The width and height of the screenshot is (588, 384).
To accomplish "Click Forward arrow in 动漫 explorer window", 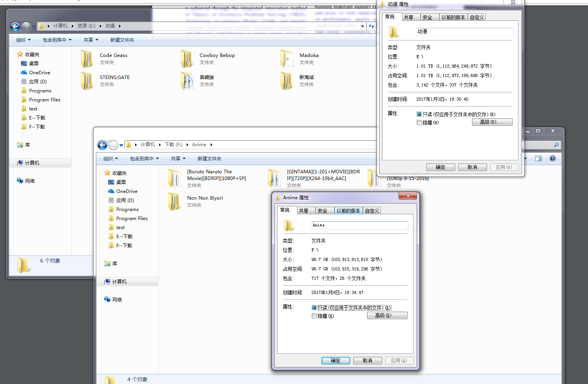I will click(x=26, y=26).
